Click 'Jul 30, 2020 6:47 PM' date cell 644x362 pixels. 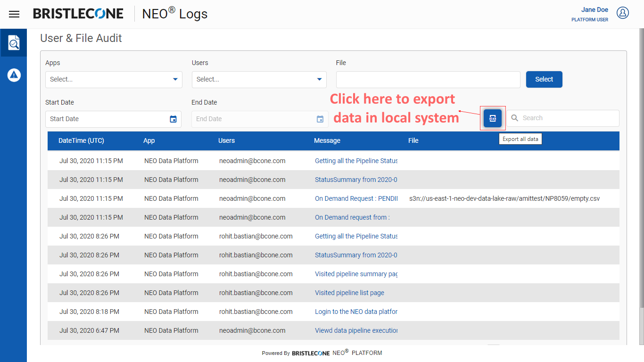pos(89,330)
